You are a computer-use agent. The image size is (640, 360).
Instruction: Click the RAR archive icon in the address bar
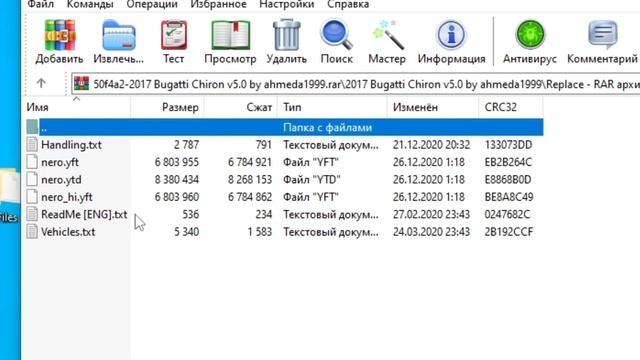pos(82,84)
